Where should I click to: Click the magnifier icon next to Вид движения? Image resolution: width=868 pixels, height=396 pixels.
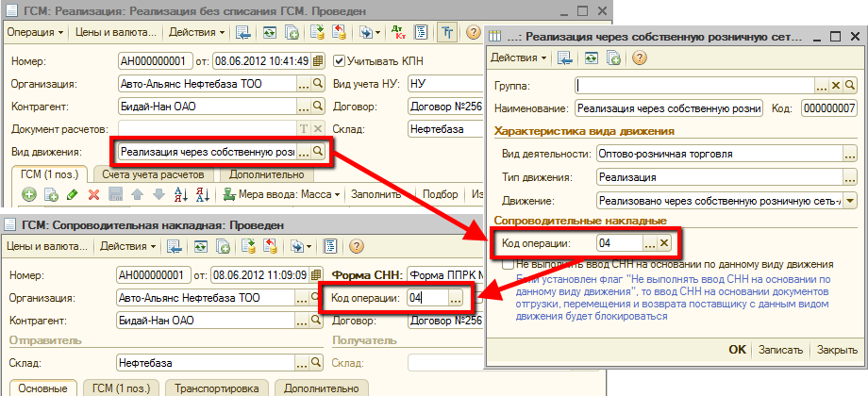click(x=318, y=152)
